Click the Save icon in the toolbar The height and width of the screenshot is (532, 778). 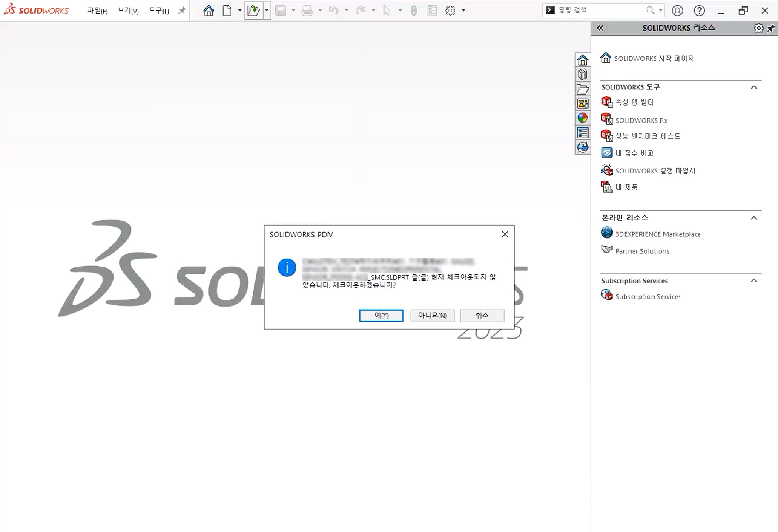(x=280, y=11)
